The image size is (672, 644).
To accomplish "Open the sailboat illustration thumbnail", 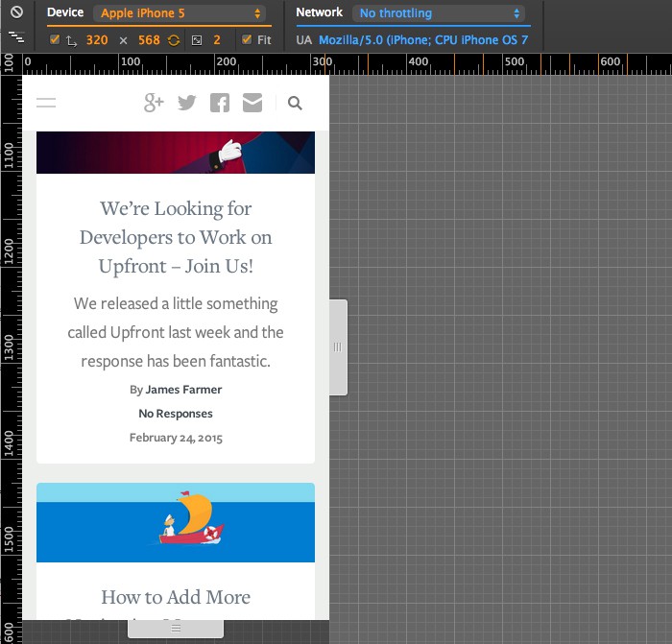I will pos(176,522).
